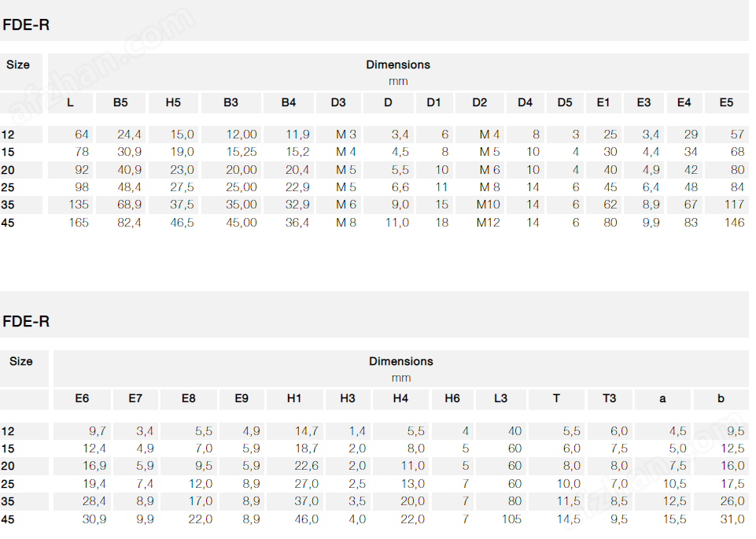The height and width of the screenshot is (539, 756).
Task: Click the 165 value in L column
Action: coord(79,223)
